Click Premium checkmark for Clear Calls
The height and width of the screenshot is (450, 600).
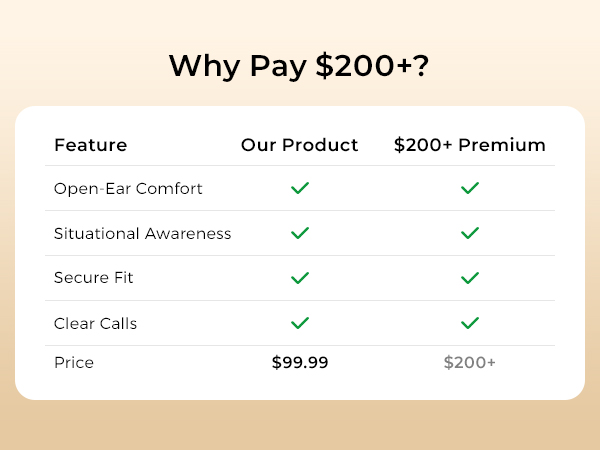point(470,323)
